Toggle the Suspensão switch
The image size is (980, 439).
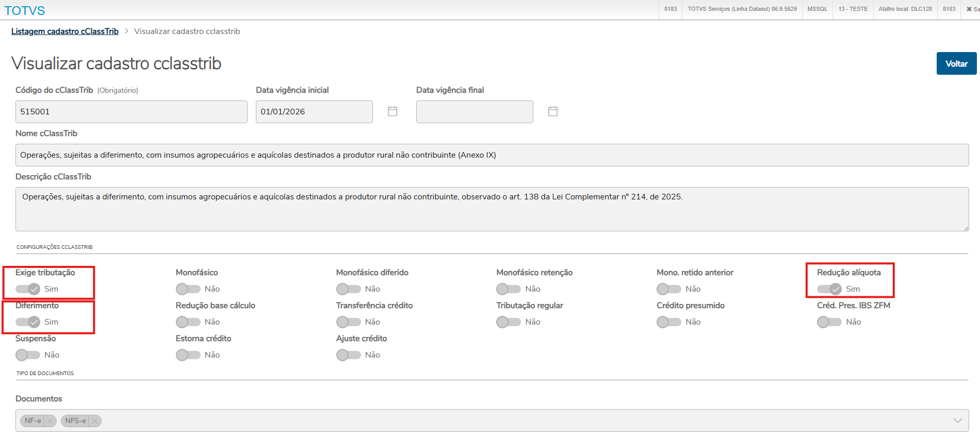tap(28, 355)
